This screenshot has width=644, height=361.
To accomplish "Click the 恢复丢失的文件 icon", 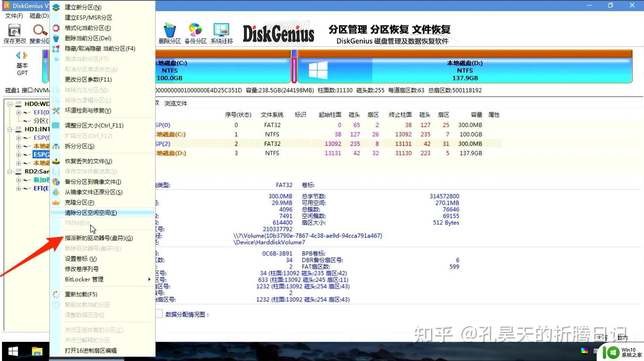I will pyautogui.click(x=56, y=161).
